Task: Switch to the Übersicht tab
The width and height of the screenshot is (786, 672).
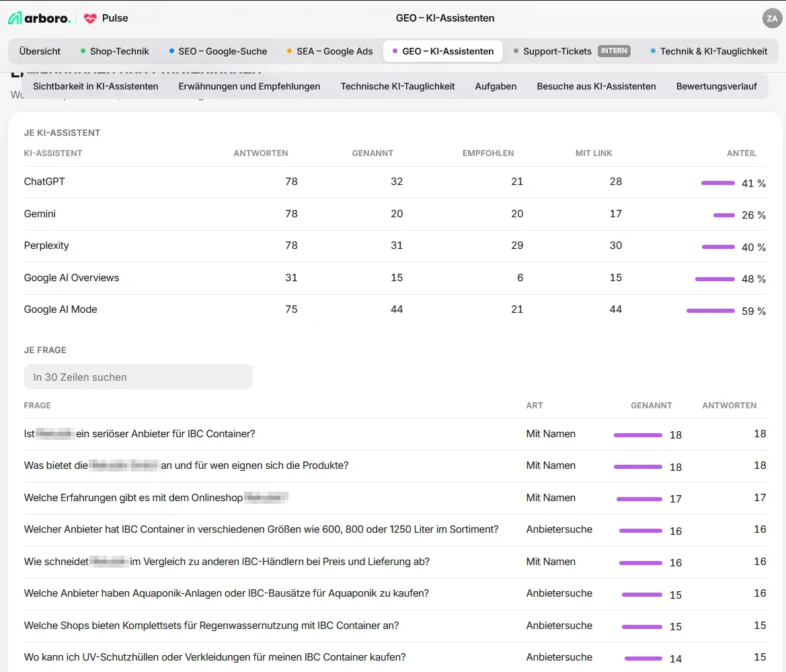Action: [x=40, y=51]
